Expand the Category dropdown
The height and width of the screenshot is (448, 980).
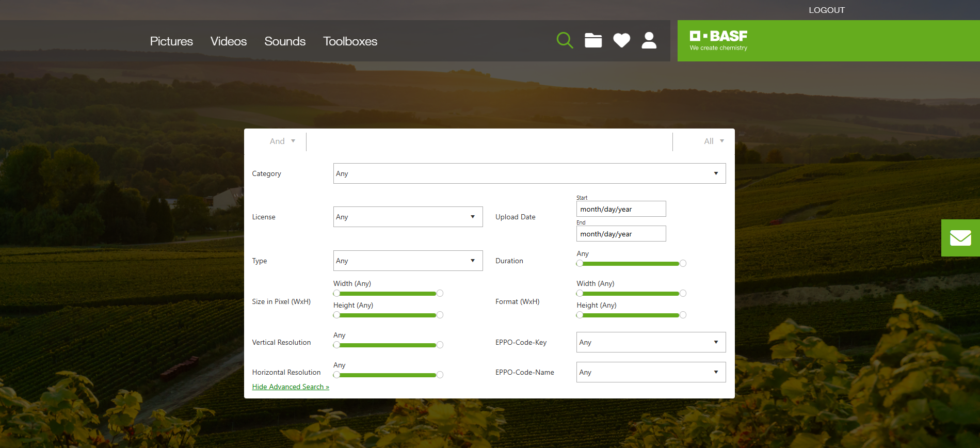[x=529, y=173]
